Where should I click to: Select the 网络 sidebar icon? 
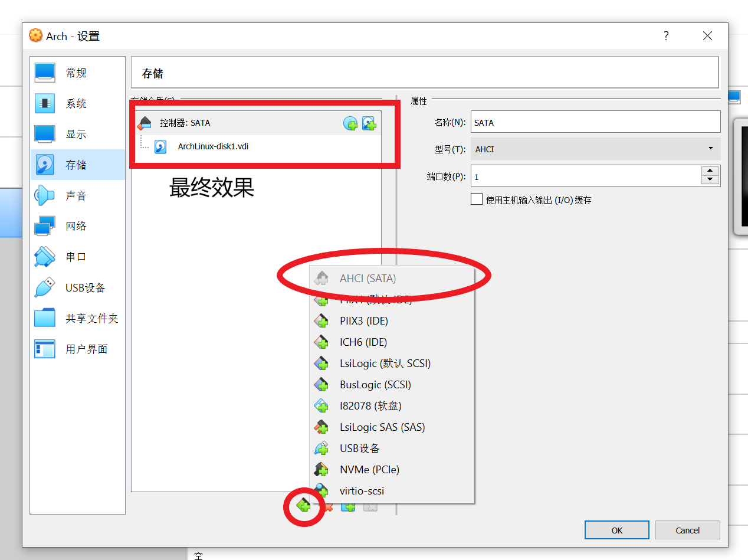(x=44, y=225)
